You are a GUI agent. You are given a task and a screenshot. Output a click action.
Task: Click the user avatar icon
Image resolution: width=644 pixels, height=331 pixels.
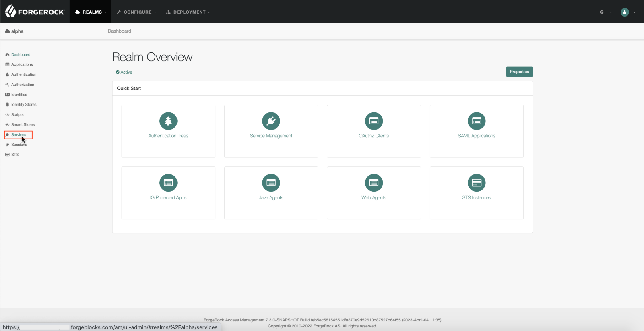pyautogui.click(x=625, y=12)
